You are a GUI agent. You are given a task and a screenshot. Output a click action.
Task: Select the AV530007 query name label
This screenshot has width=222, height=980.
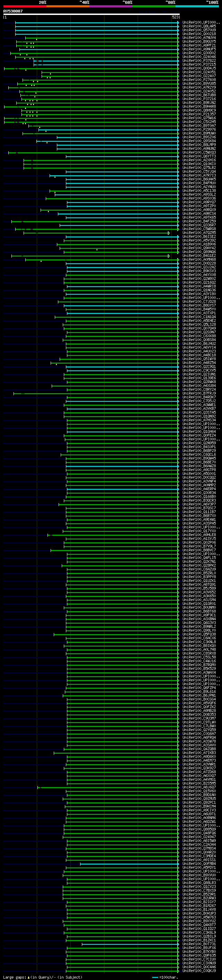point(13,11)
